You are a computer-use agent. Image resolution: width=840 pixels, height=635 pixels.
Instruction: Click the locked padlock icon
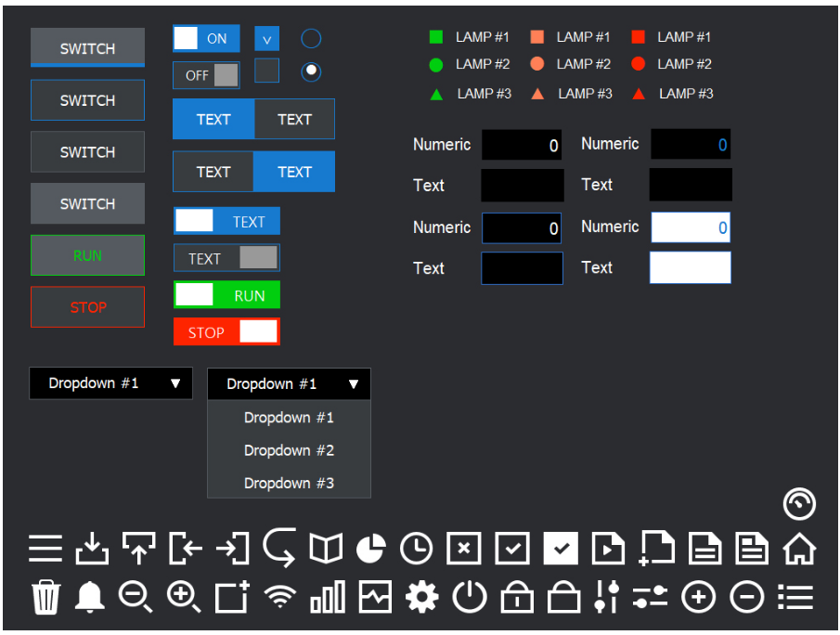pyautogui.click(x=517, y=598)
